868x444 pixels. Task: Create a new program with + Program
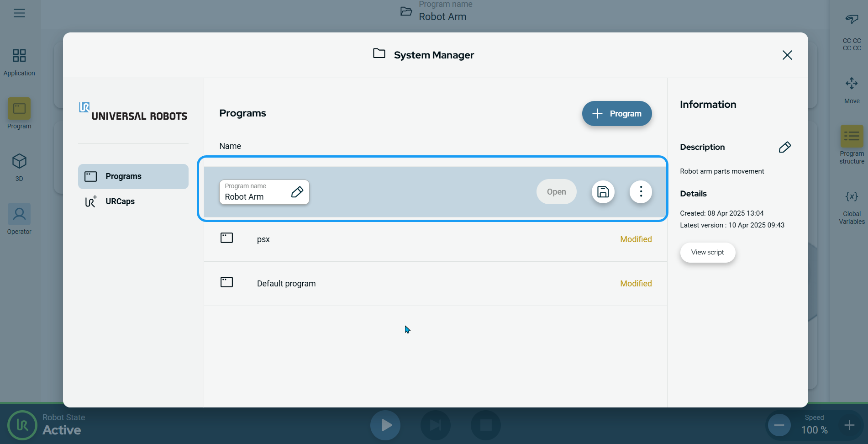tap(616, 114)
